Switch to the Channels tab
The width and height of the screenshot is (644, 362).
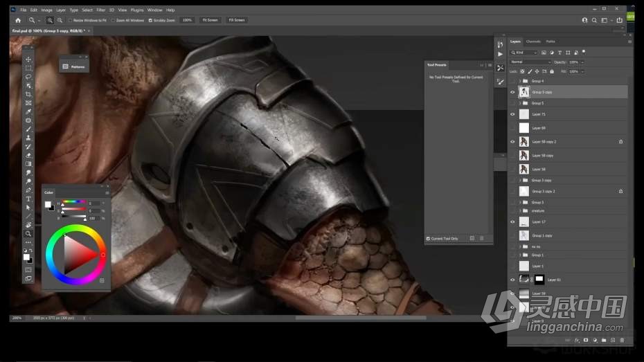click(533, 42)
